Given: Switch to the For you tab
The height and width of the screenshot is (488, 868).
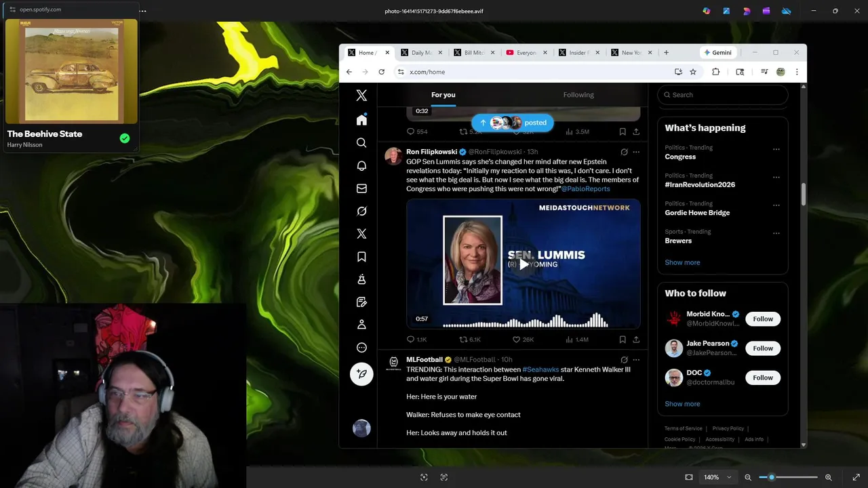Looking at the screenshot, I should pos(443,95).
